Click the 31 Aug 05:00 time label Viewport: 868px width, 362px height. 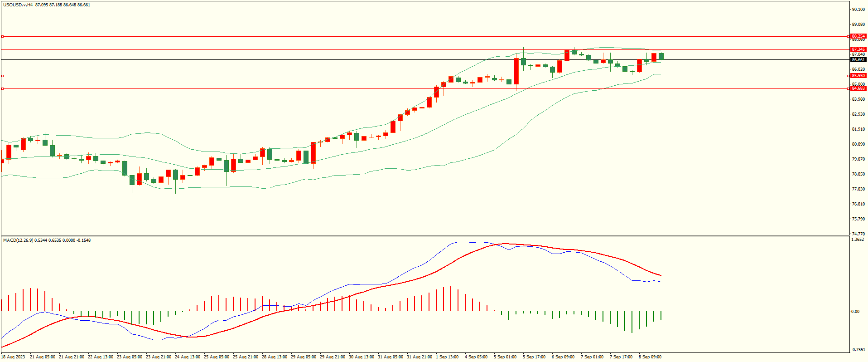(391, 357)
